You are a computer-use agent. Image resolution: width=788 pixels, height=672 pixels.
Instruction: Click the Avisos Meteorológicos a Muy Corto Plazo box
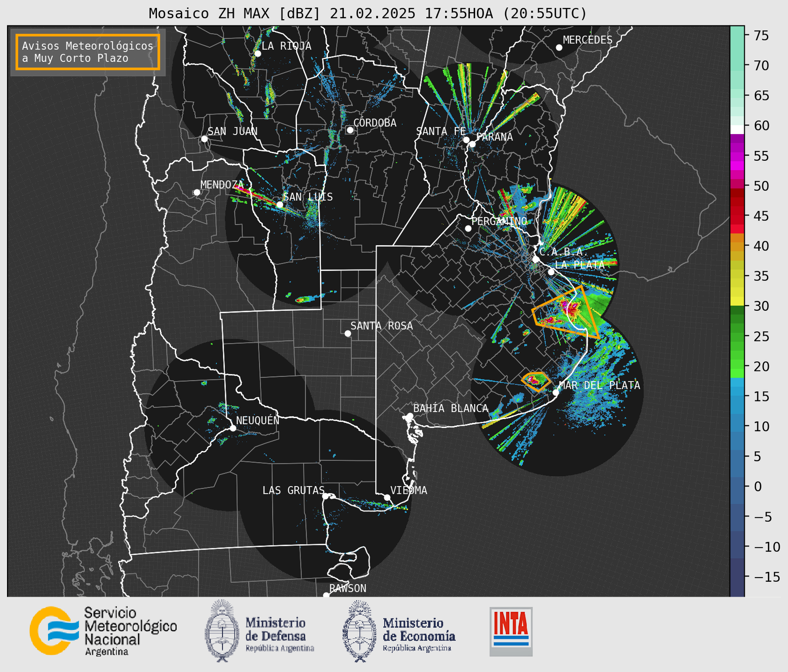tap(88, 52)
